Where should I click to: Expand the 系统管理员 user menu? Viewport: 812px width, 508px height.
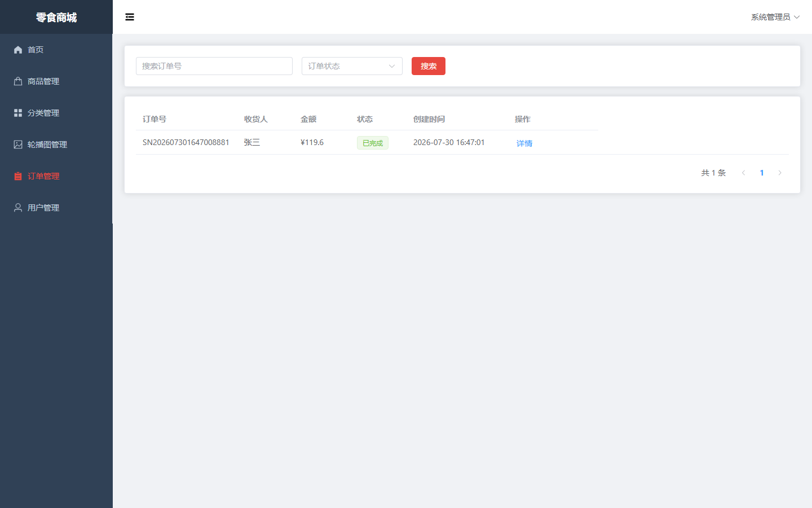click(x=775, y=17)
